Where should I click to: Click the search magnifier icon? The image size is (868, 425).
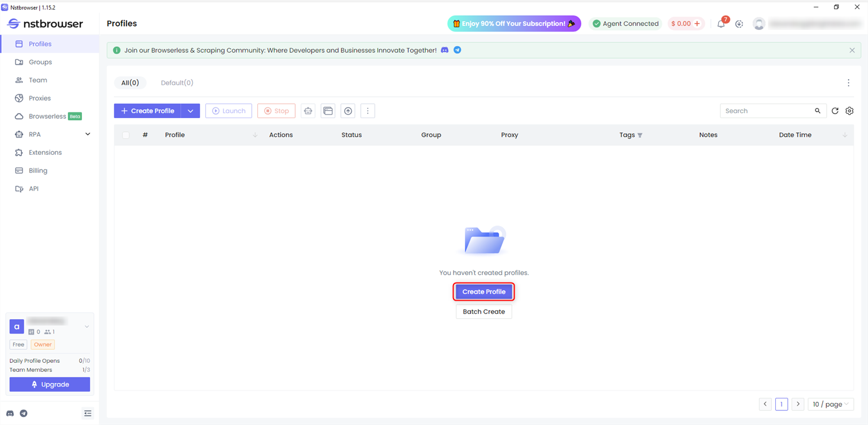tap(818, 111)
